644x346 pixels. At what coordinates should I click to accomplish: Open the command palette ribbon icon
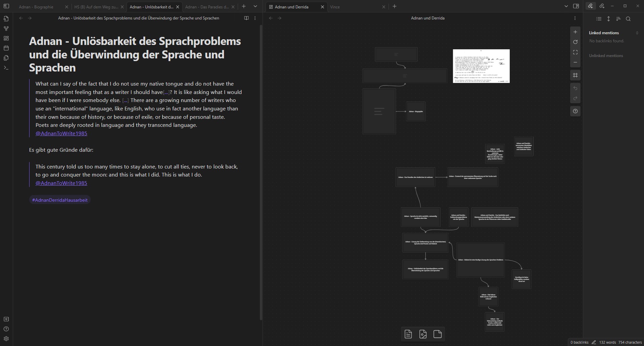(x=6, y=68)
